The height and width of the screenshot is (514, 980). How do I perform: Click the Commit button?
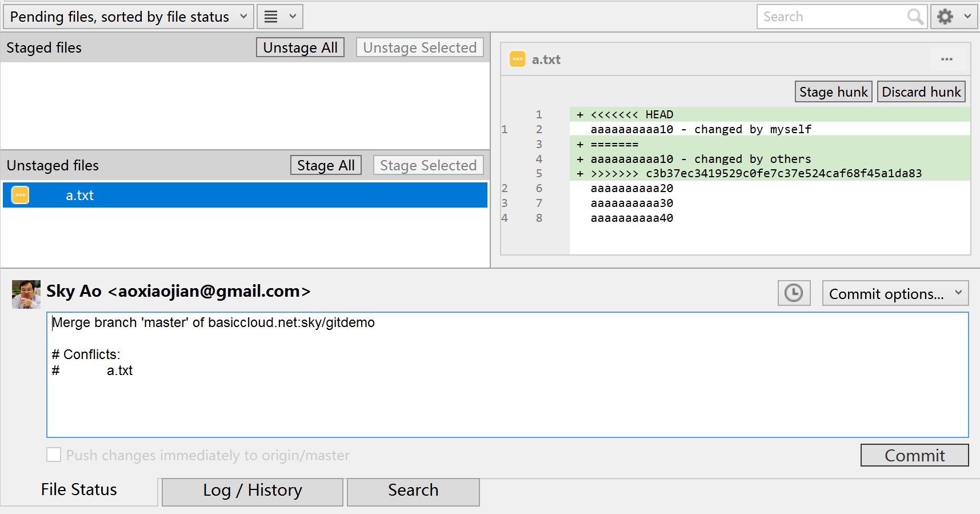(914, 455)
